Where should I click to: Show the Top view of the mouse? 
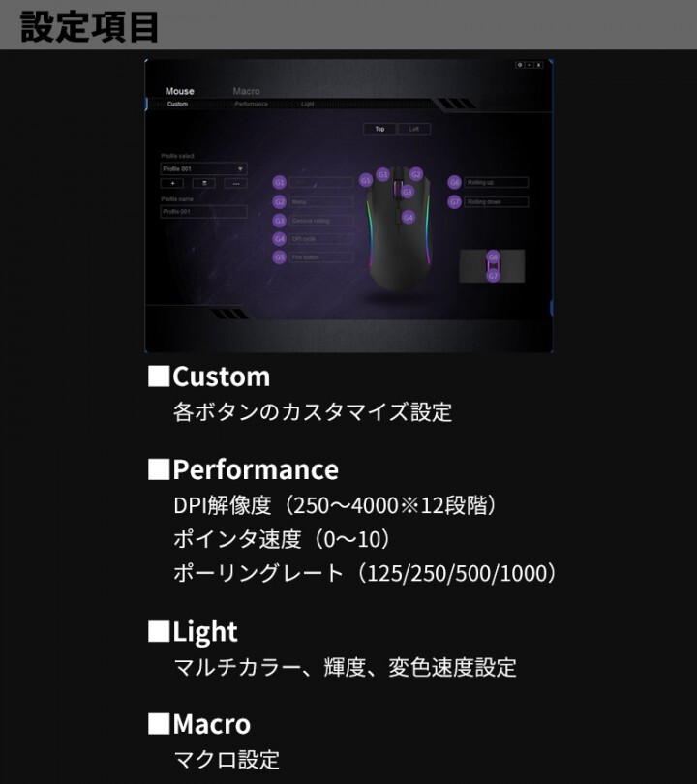tap(379, 129)
